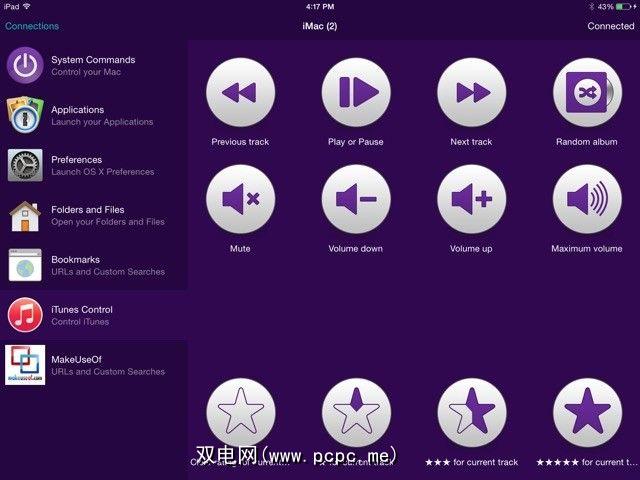The width and height of the screenshot is (640, 480).
Task: Select the System Commands label
Action: (93, 60)
